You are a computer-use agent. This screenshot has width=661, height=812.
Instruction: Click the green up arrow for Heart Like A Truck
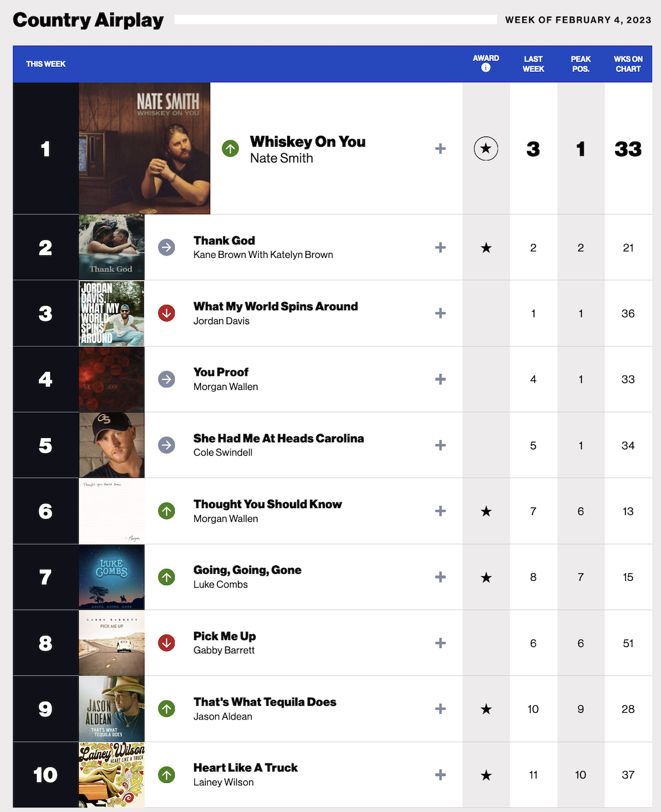click(166, 775)
